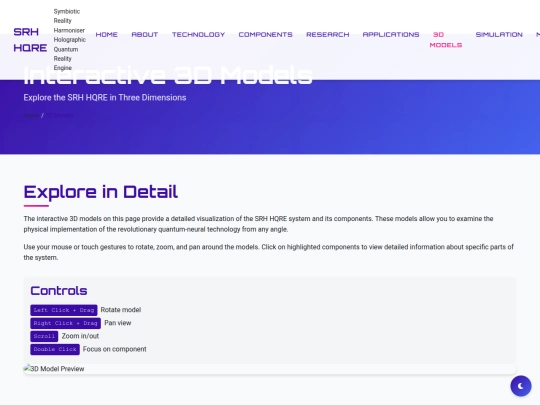
Task: Open the SRH HQRE logo link
Action: point(30,40)
